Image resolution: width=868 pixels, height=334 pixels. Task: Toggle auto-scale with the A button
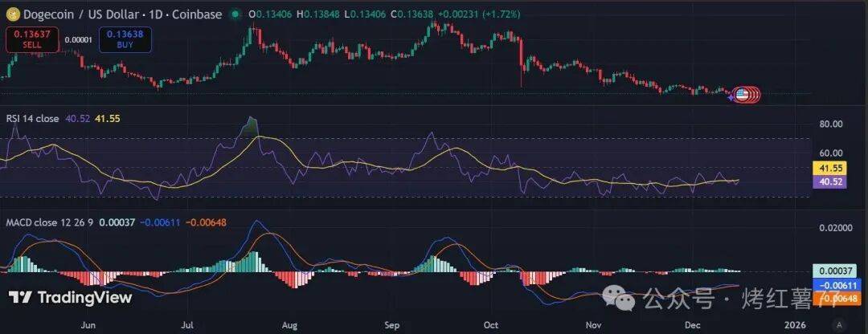click(x=839, y=324)
